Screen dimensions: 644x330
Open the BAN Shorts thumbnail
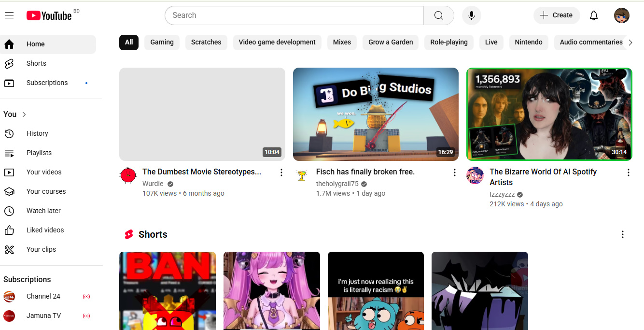tap(168, 290)
